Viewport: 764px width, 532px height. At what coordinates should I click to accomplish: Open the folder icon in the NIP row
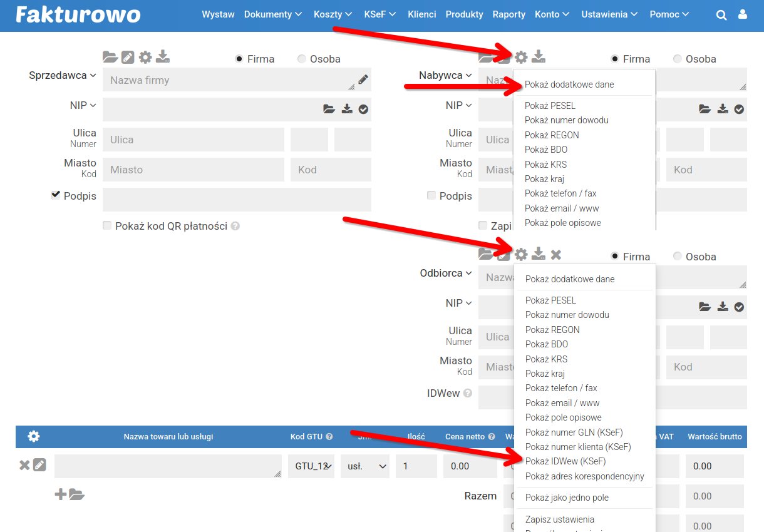(329, 108)
